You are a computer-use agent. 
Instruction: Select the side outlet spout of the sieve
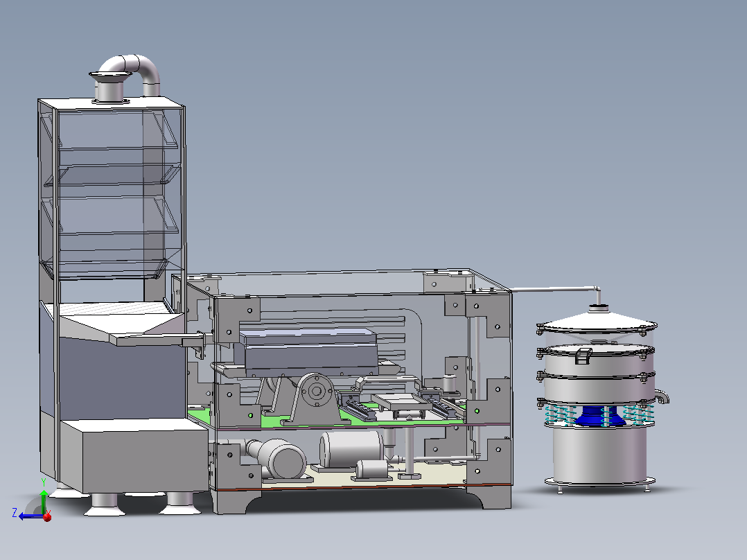662,396
